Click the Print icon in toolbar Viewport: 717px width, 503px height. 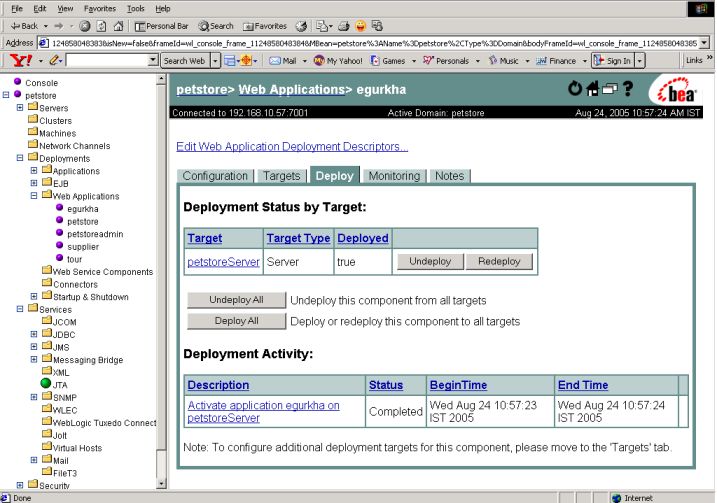tap(344, 26)
